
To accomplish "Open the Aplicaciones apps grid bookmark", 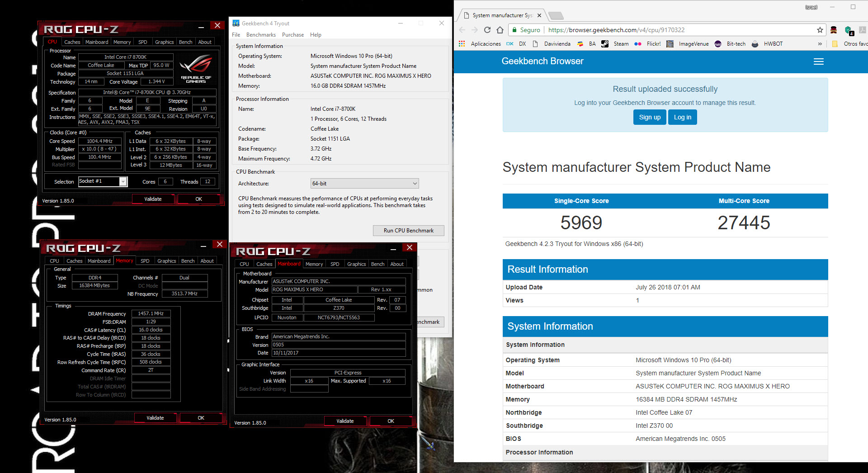I will click(480, 44).
